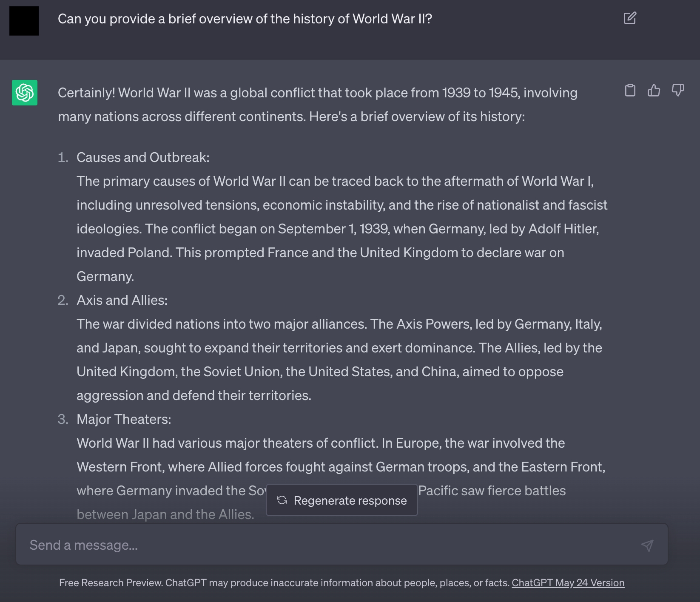Click the Causes and Outbreak heading

click(143, 158)
